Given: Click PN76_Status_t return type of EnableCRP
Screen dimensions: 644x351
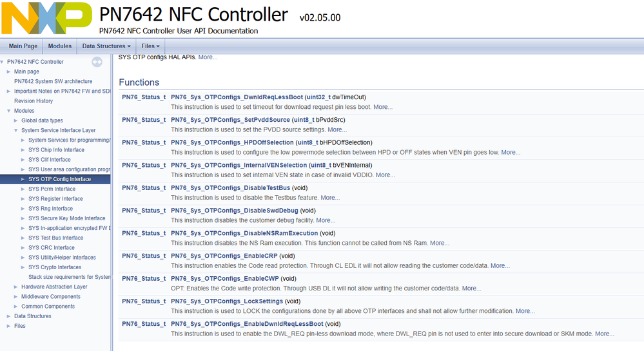Looking at the screenshot, I should 144,256.
